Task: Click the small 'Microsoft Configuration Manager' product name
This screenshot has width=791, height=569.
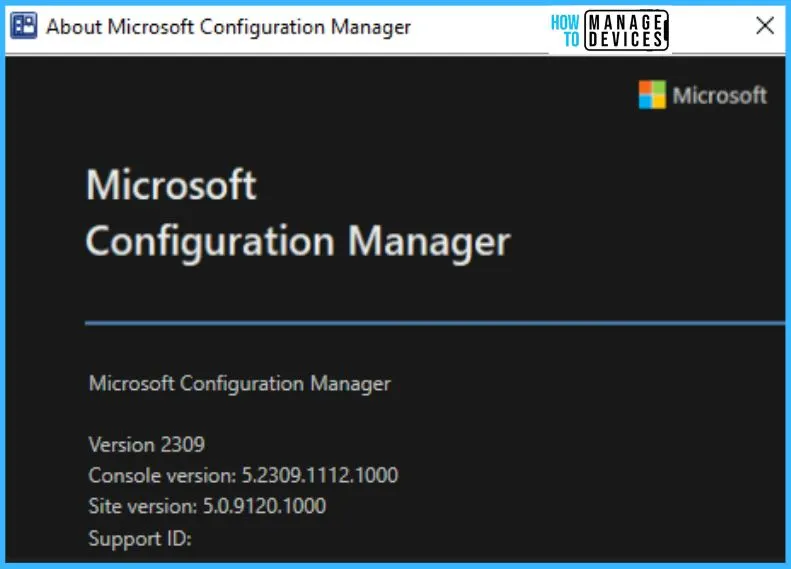Action: 240,383
